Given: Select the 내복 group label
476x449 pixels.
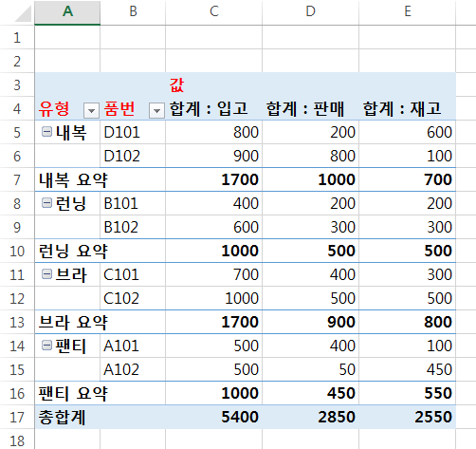Looking at the screenshot, I should coord(71,132).
